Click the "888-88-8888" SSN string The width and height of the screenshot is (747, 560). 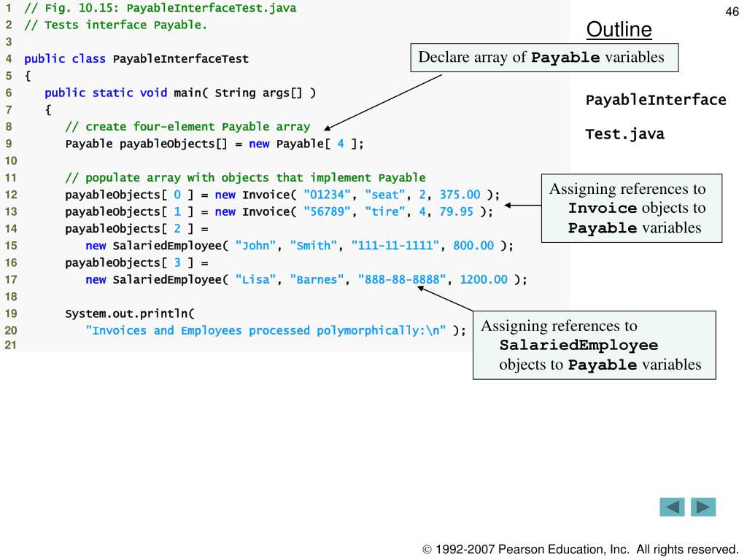[x=402, y=279]
